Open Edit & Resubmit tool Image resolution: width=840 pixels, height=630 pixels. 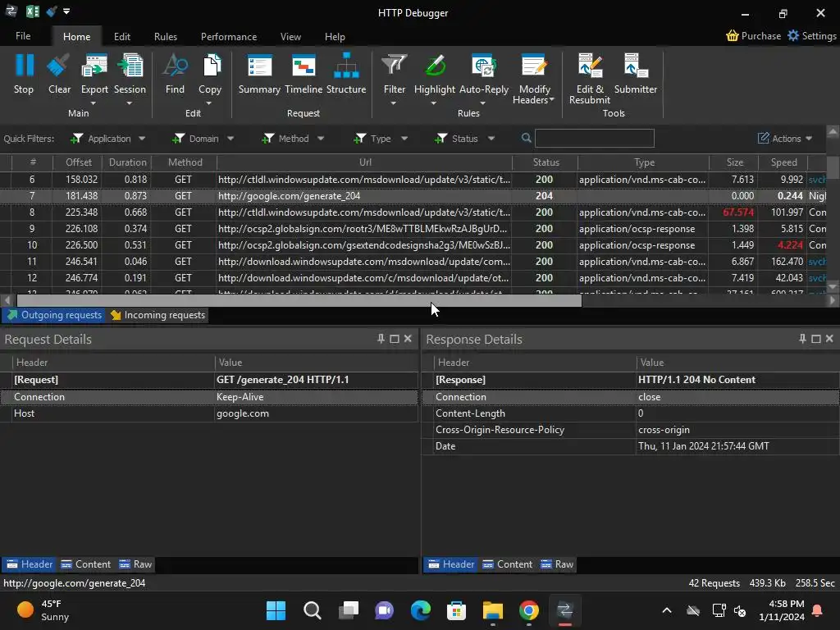[589, 78]
